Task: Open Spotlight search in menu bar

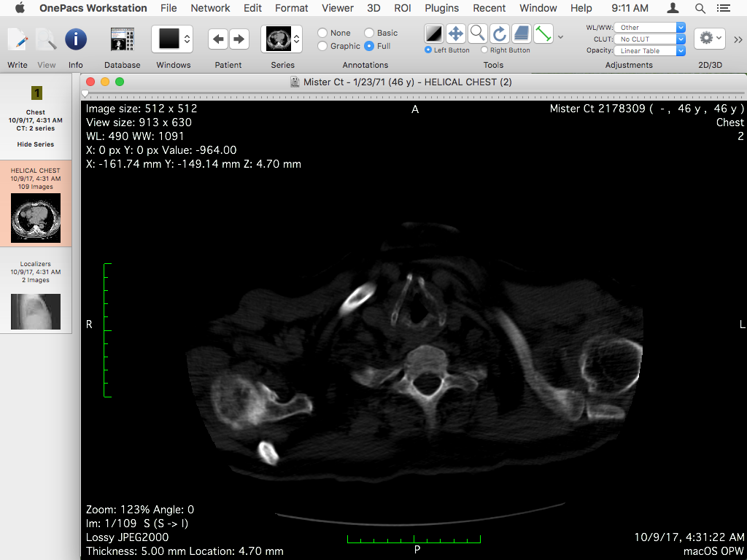Action: [700, 8]
